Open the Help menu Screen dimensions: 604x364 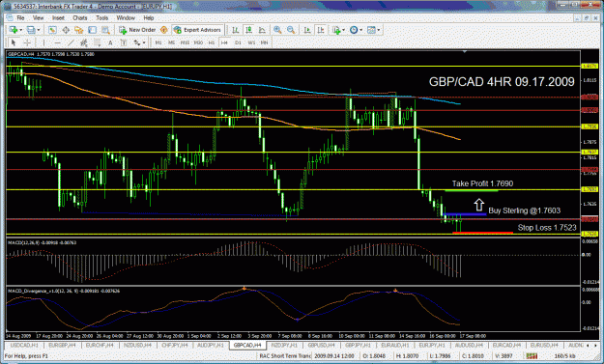click(149, 18)
